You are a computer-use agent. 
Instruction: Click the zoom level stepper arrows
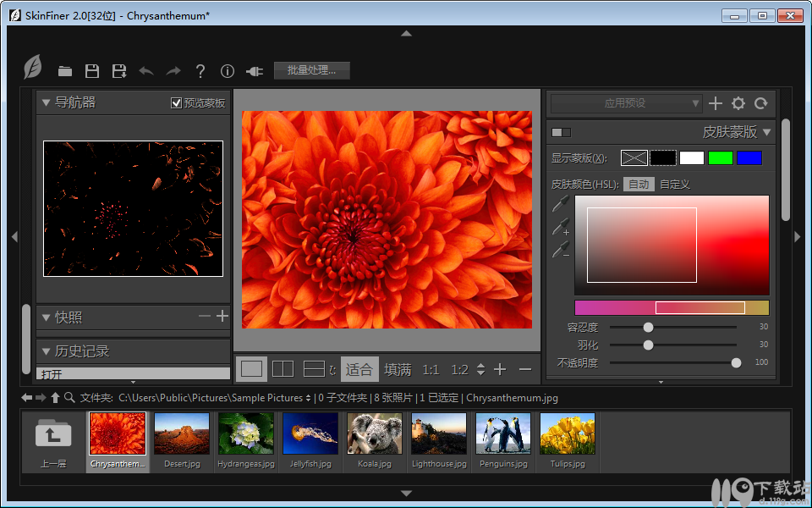pos(481,369)
